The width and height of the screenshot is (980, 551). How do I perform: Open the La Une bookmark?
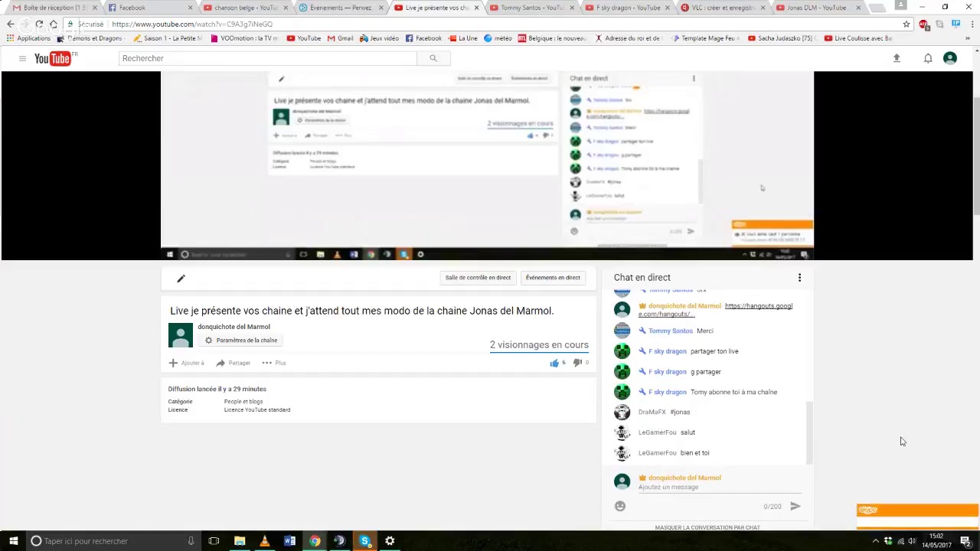point(462,38)
